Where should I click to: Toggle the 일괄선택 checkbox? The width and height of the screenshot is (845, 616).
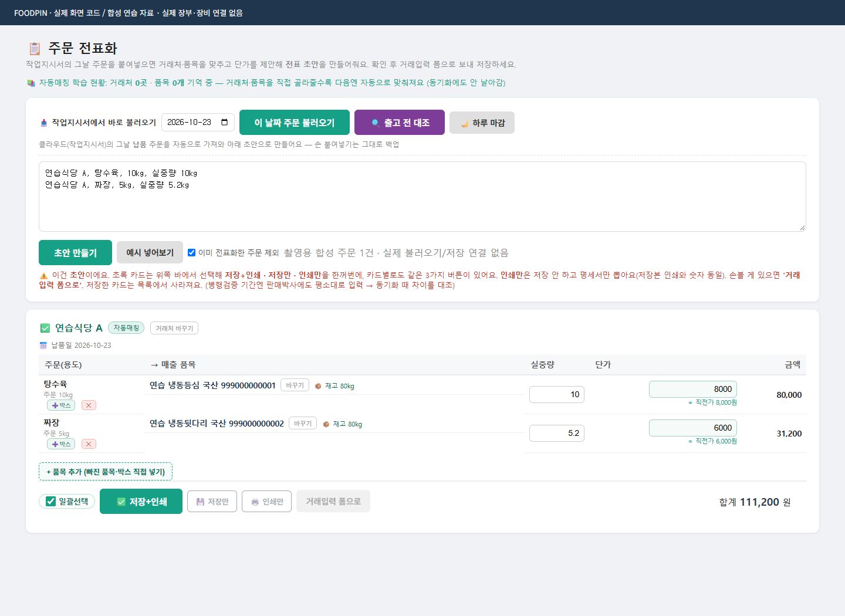pyautogui.click(x=51, y=502)
